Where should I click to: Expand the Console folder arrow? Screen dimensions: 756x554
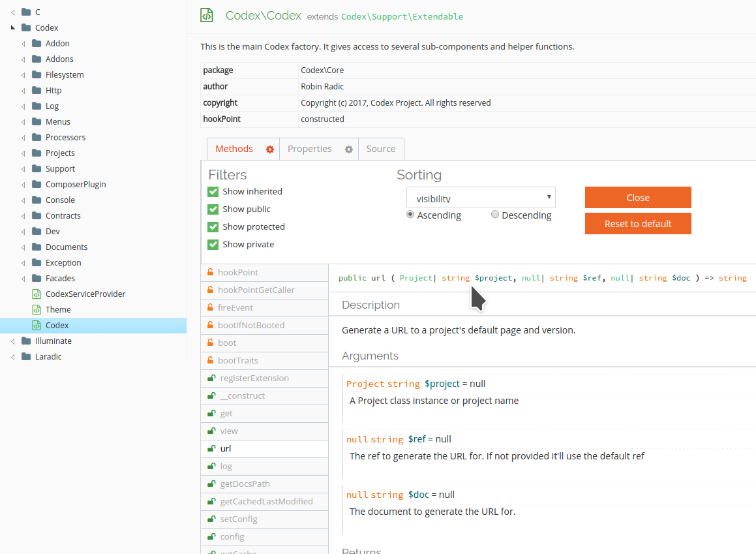click(23, 200)
